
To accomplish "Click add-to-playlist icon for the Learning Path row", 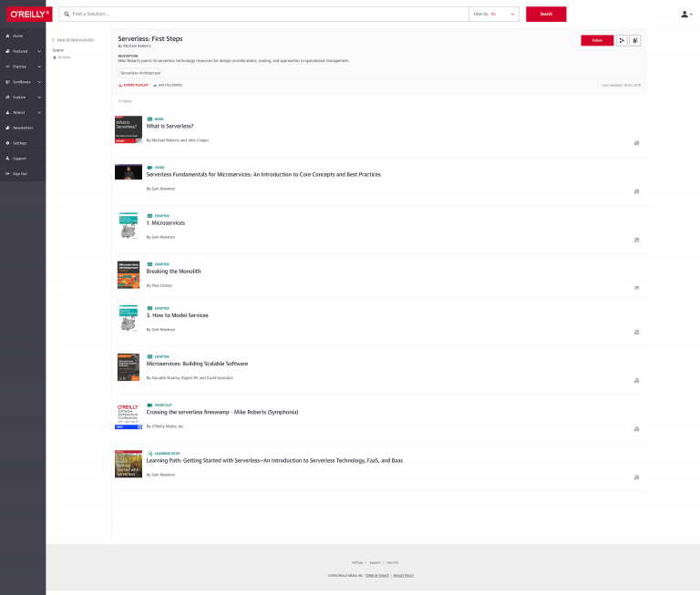I will (636, 477).
